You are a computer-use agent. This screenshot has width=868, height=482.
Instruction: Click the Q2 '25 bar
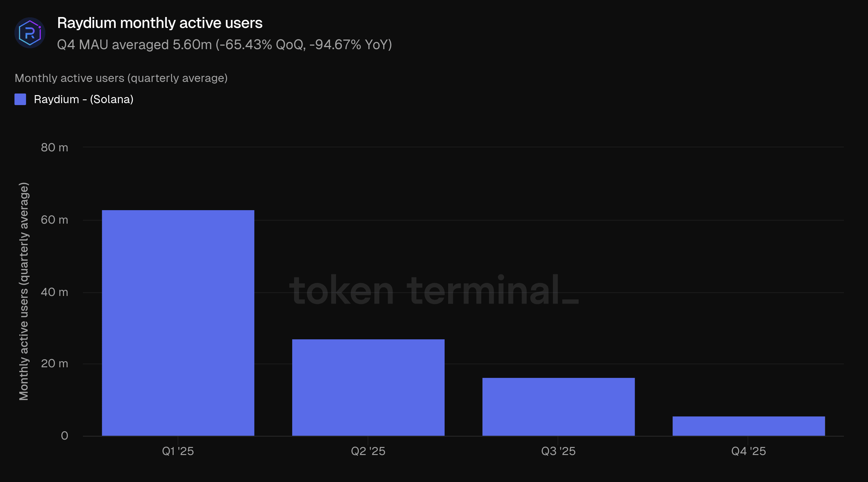pyautogui.click(x=368, y=387)
